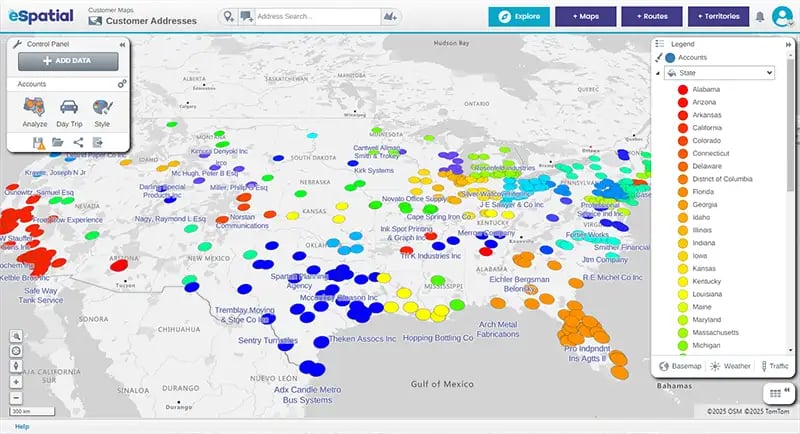Collapse the Control Panel double-arrow
This screenshot has height=434, width=800.
coord(122,45)
